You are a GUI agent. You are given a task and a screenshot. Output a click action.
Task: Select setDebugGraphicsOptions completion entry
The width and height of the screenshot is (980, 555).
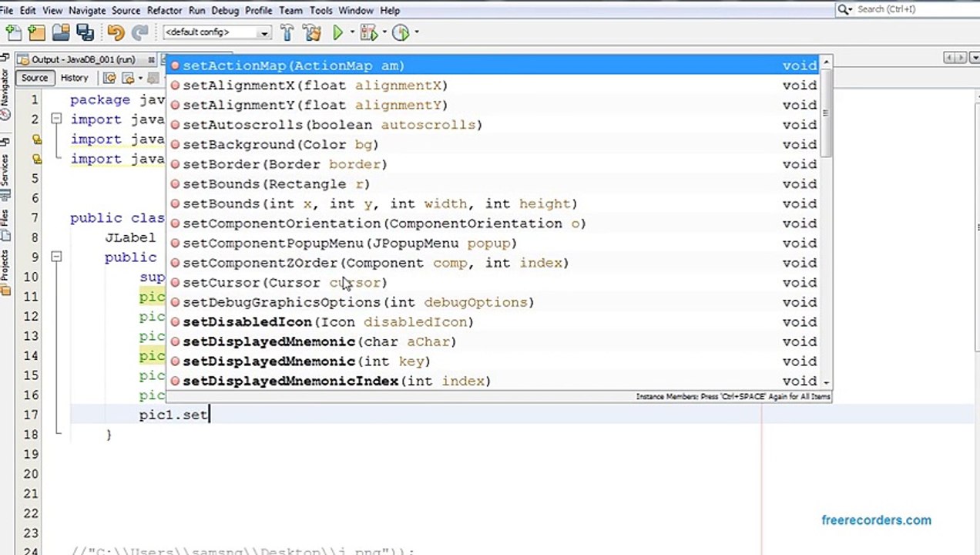pyautogui.click(x=494, y=302)
